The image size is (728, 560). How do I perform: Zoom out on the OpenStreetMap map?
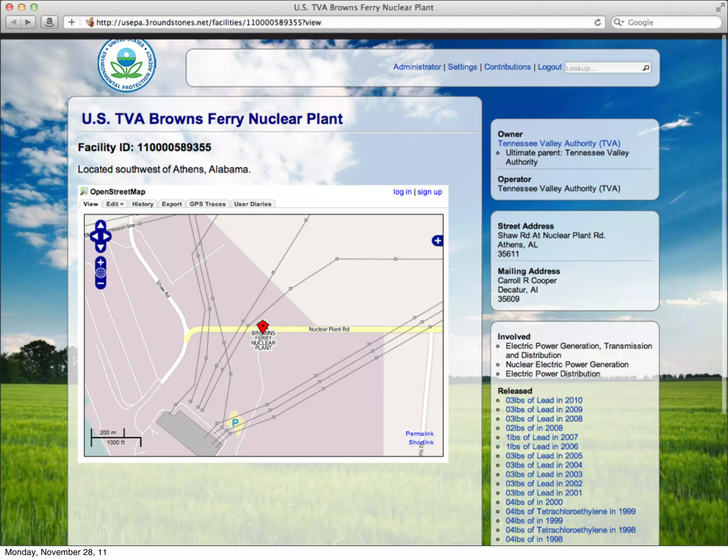(x=101, y=284)
